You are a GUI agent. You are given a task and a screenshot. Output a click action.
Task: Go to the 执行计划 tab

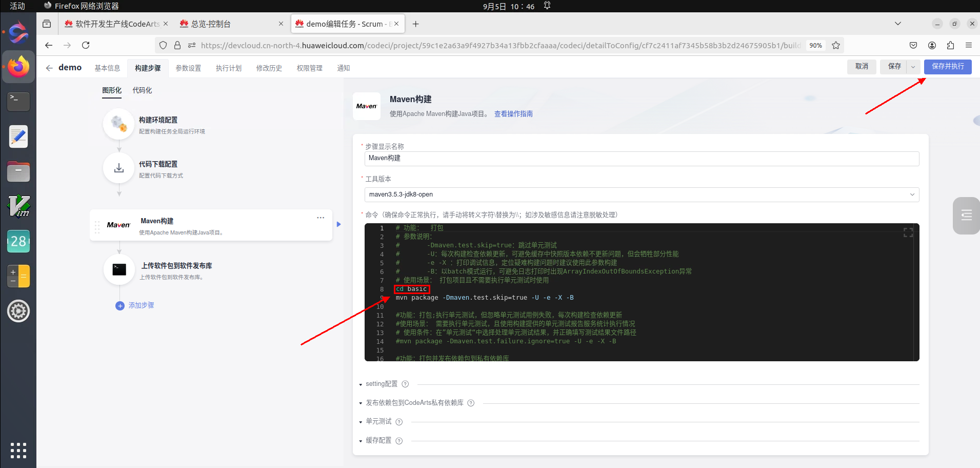(229, 68)
